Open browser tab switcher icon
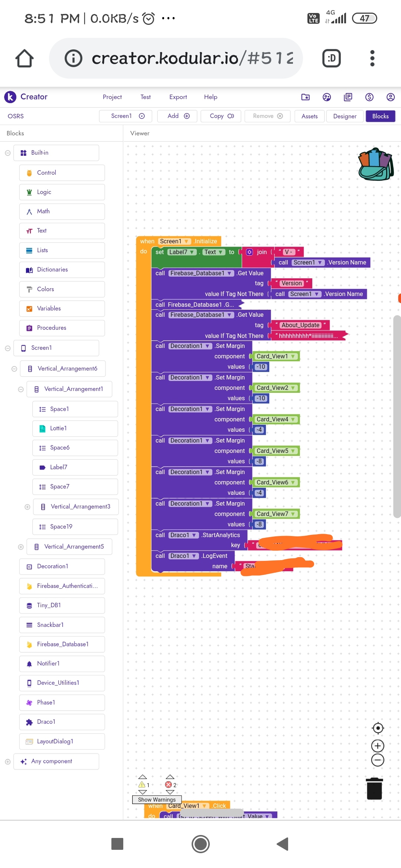401x868 pixels. point(332,58)
